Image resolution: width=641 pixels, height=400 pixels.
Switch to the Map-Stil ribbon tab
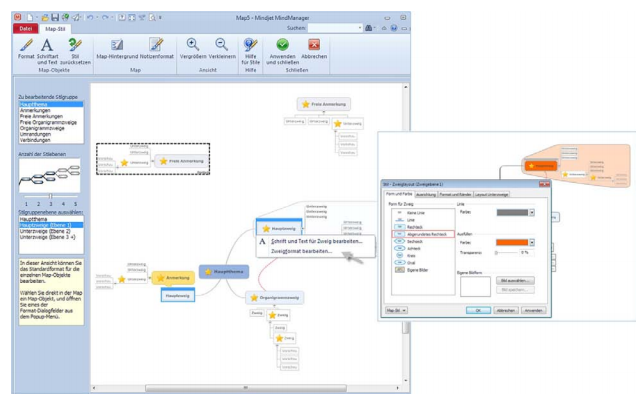click(55, 29)
